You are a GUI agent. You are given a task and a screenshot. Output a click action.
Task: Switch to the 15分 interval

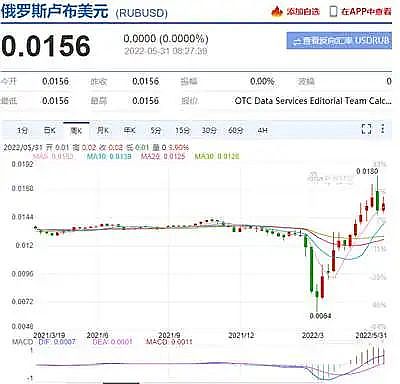pos(182,131)
